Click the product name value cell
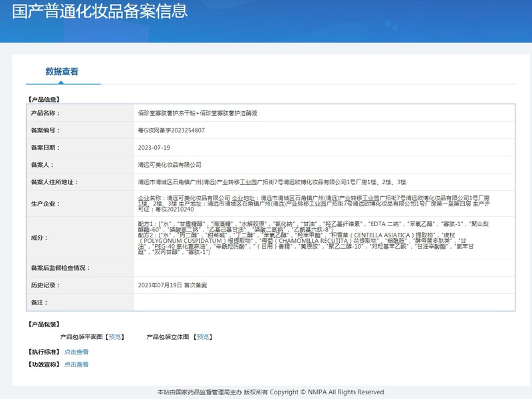532x399 pixels. click(198, 113)
